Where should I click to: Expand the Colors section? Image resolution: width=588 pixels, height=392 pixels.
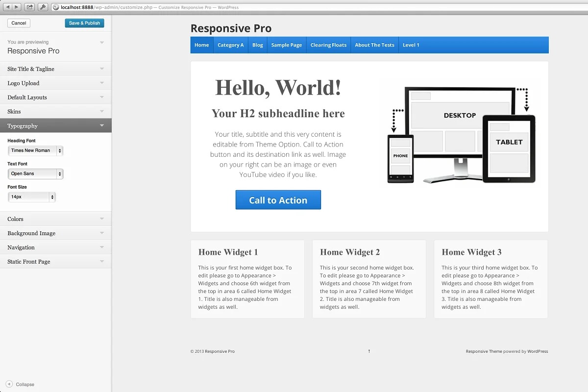(55, 219)
